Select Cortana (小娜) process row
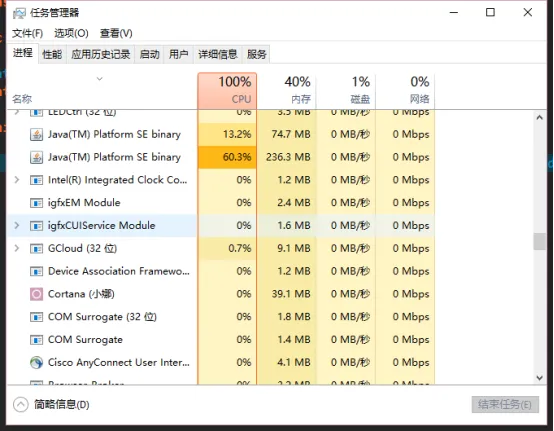554x431 pixels. (221, 294)
